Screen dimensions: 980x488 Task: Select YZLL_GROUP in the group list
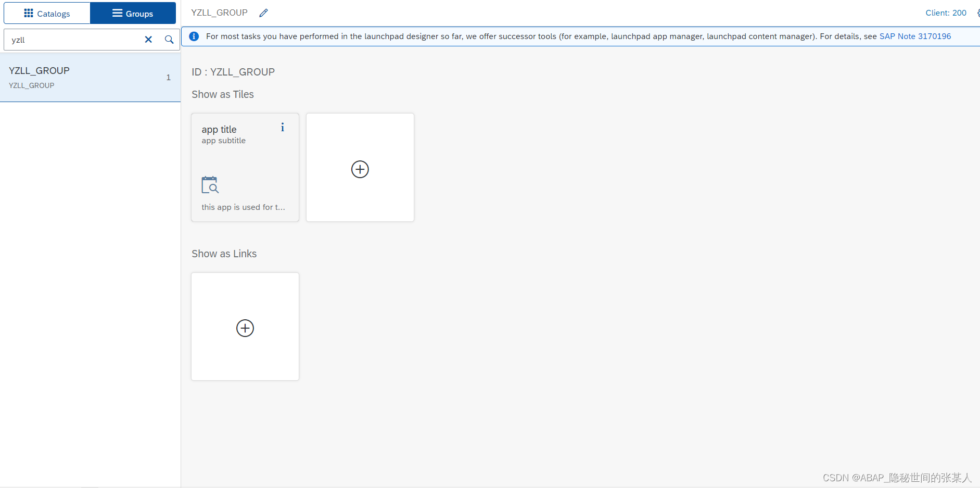[x=90, y=77]
